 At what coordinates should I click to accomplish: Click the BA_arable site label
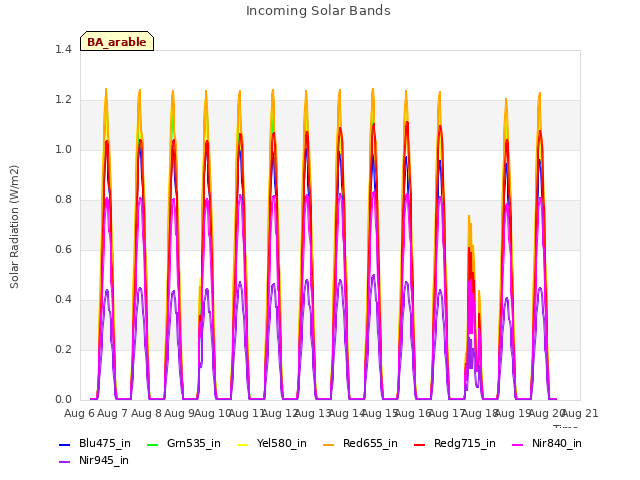click(x=117, y=42)
